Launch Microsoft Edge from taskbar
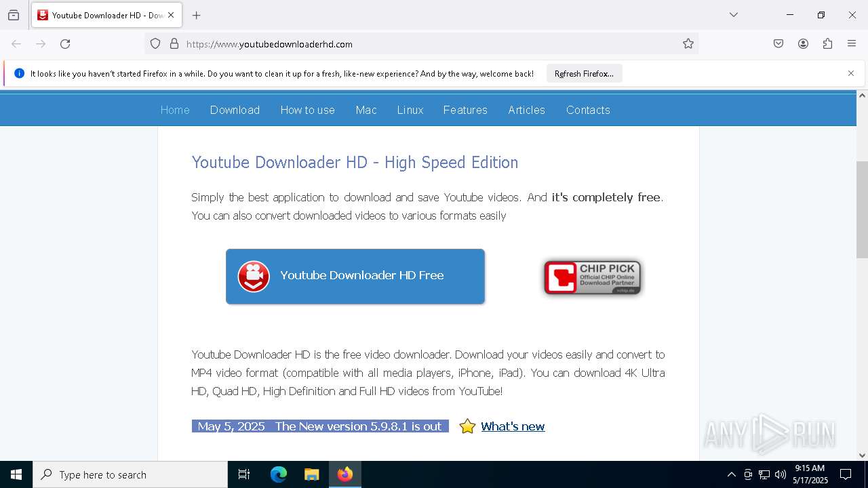The height and width of the screenshot is (488, 868). [279, 474]
